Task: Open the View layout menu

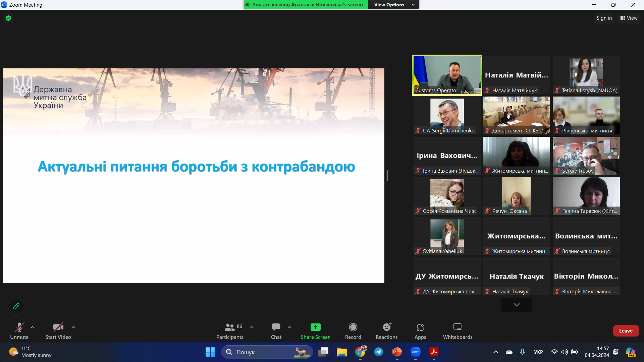Action: pyautogui.click(x=629, y=18)
